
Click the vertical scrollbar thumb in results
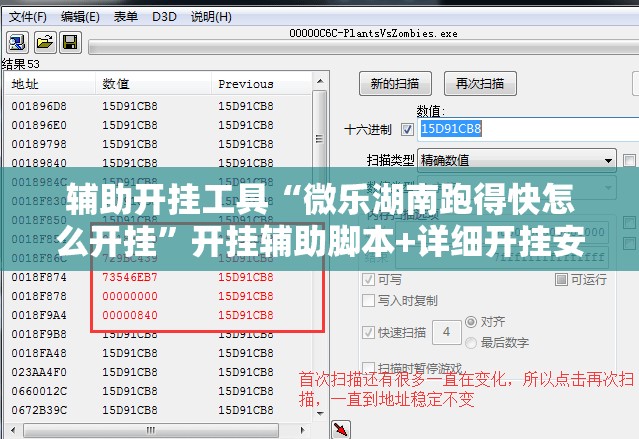320,139
